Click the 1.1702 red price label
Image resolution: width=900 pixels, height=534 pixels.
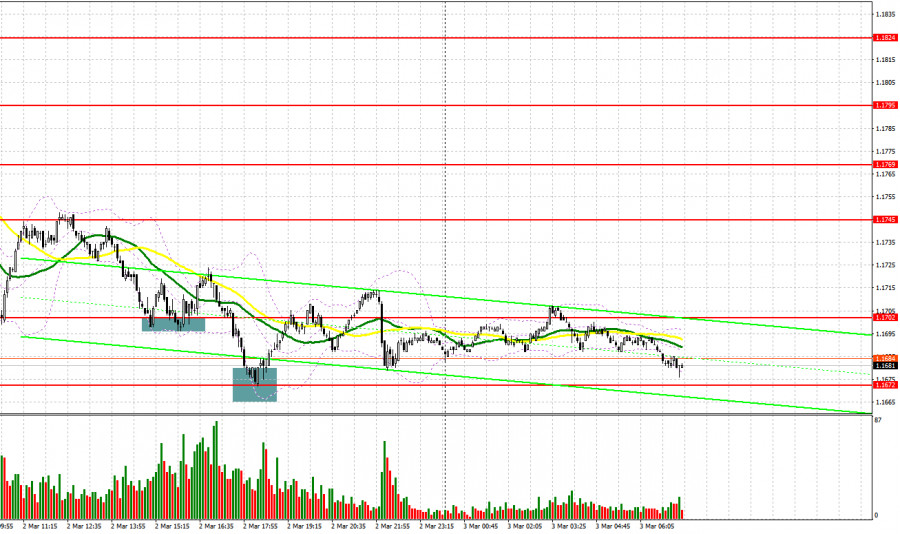[883, 317]
